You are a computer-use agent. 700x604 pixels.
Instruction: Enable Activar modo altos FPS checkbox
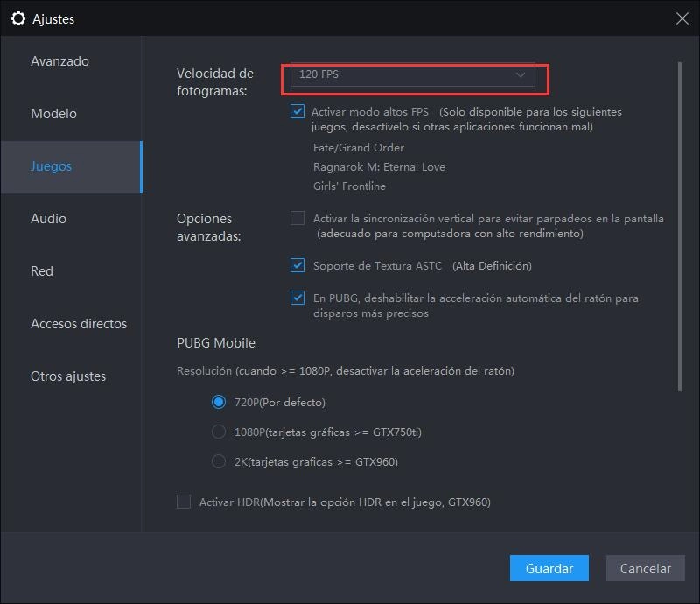[x=297, y=111]
